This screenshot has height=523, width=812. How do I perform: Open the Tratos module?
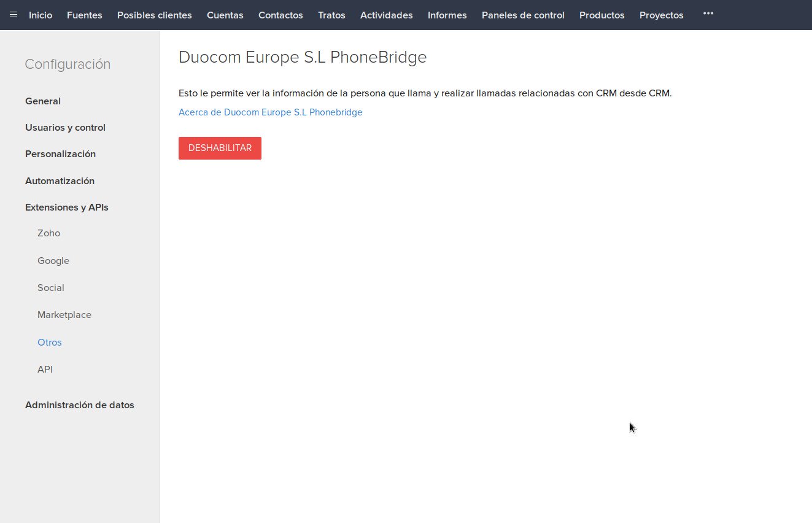[331, 15]
